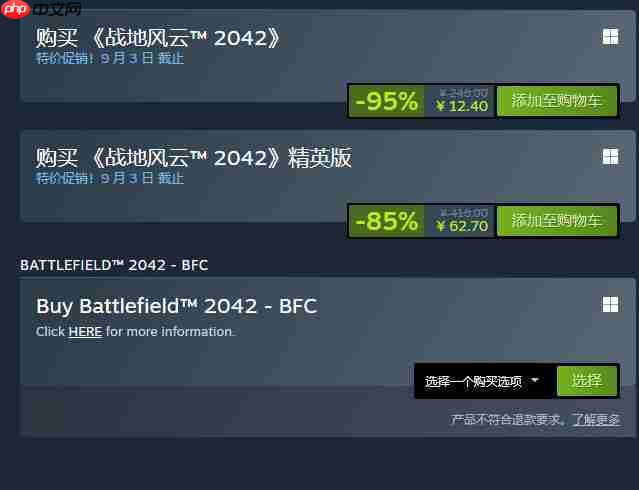
Task: Click the -95% discount badge
Action: 386,101
